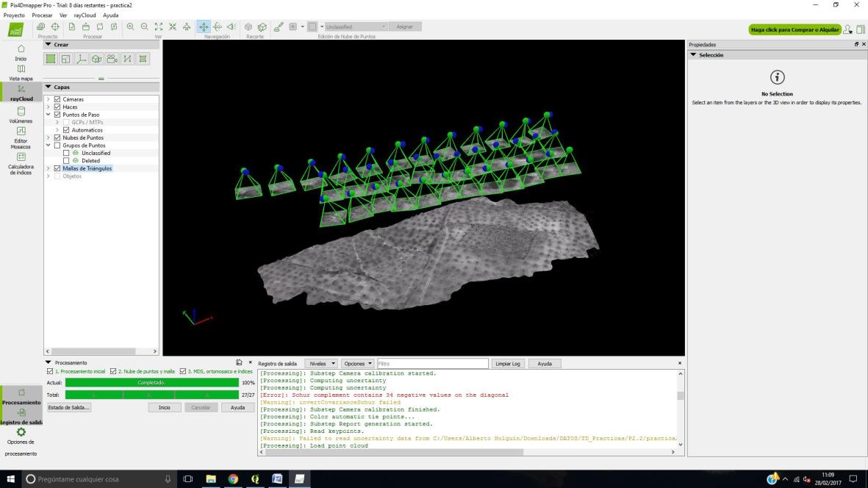The width and height of the screenshot is (868, 488).
Task: Open the Inicio home view
Action: click(x=21, y=53)
